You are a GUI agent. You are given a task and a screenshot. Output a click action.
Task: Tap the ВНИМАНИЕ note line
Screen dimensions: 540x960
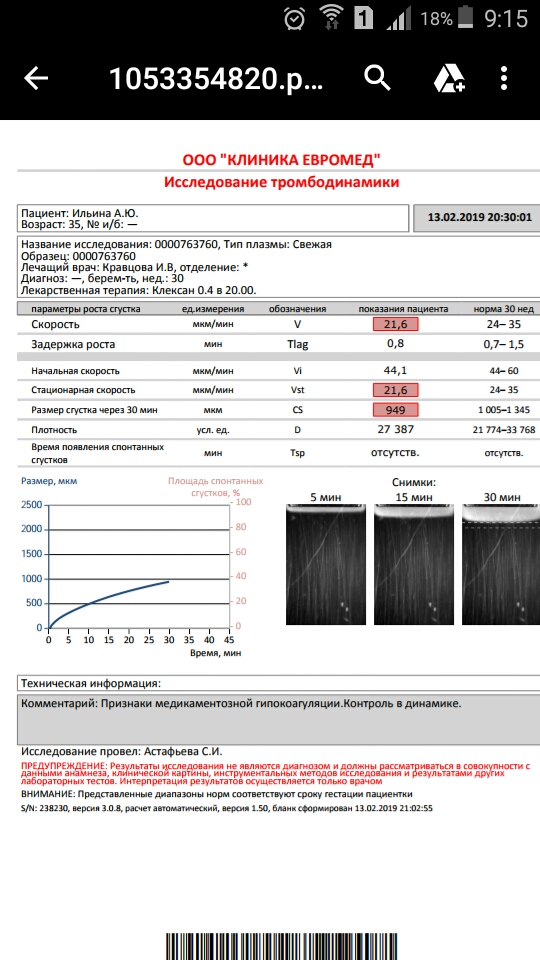[x=217, y=794]
